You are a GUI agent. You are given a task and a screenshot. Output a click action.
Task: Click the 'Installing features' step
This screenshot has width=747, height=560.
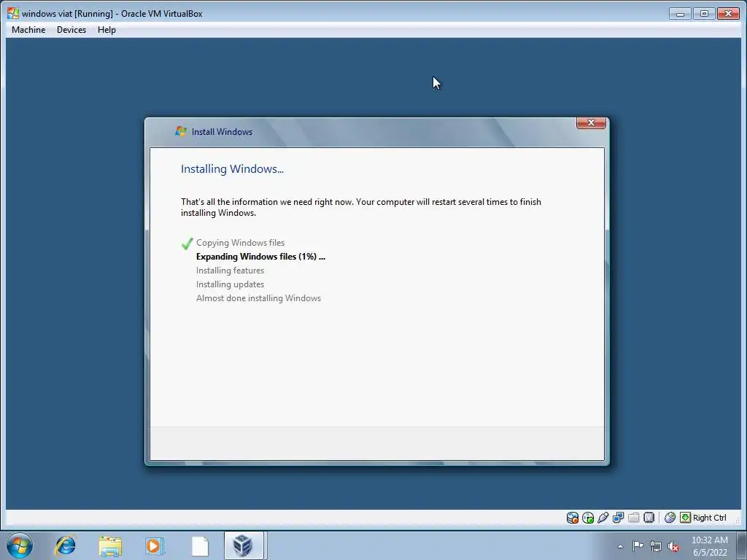pos(230,271)
